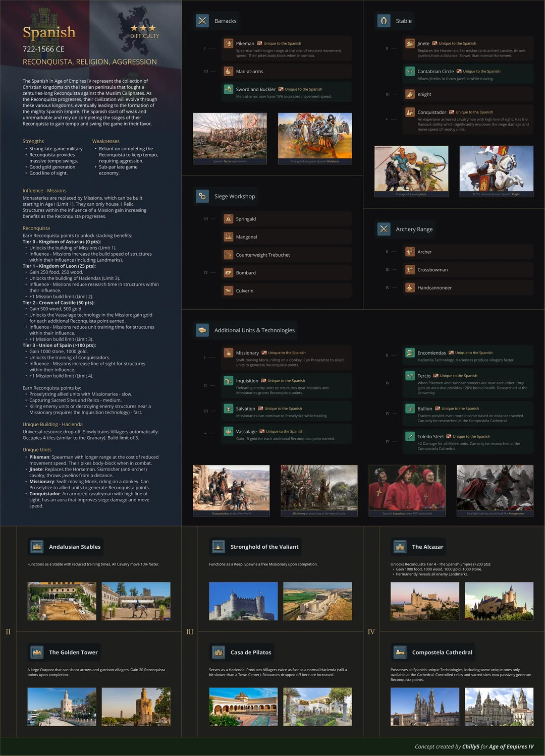The image size is (545, 756).
Task: Click the Stable horseshoe icon
Action: [x=384, y=21]
